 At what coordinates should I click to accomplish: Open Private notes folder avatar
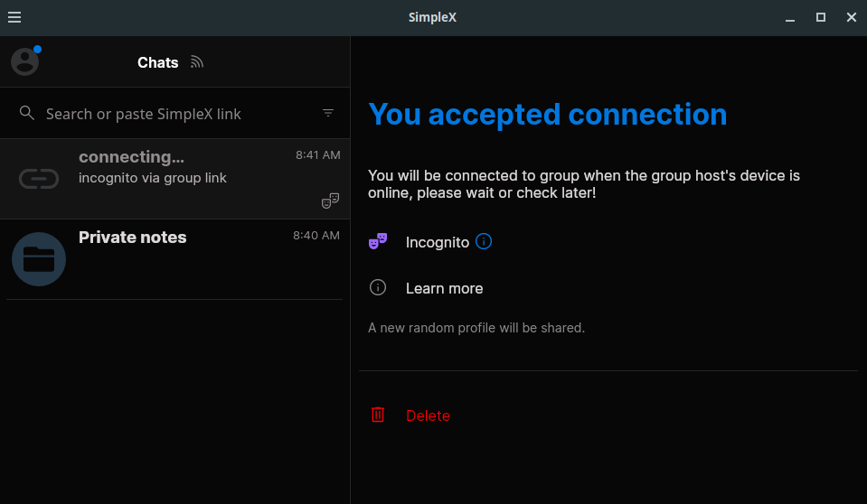click(x=39, y=259)
